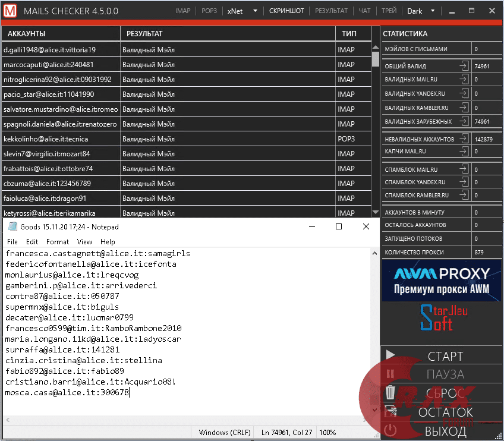
Task: Export the ОБЩИЙ ВАЛИД results arrow icon
Action: tap(464, 65)
